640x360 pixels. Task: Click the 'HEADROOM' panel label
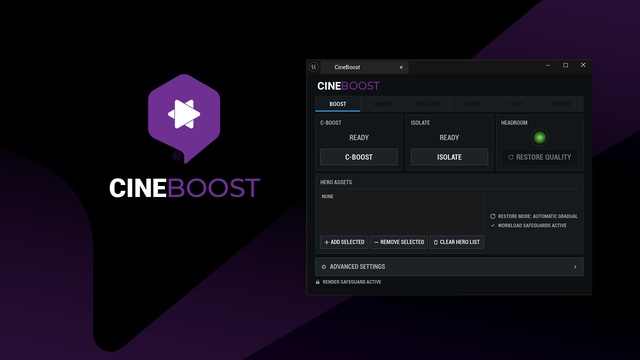[514, 122]
